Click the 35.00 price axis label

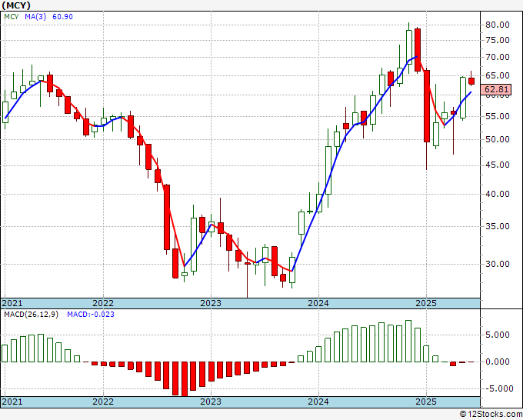coord(498,226)
